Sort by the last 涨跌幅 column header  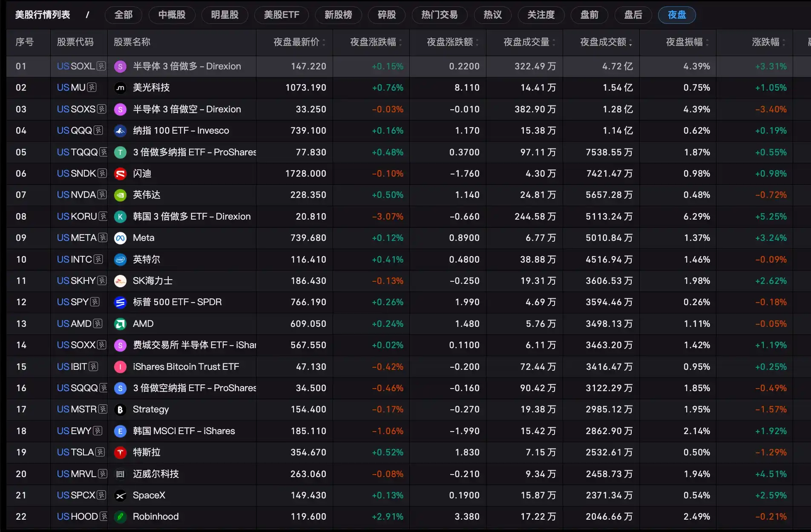click(x=768, y=42)
